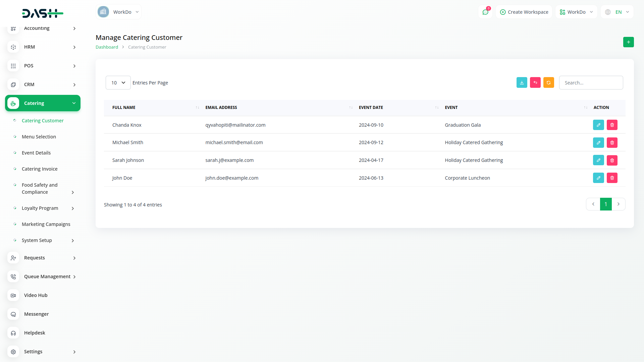Screen dimensions: 644x362
Task: Click the green add customer plus button
Action: tap(628, 42)
